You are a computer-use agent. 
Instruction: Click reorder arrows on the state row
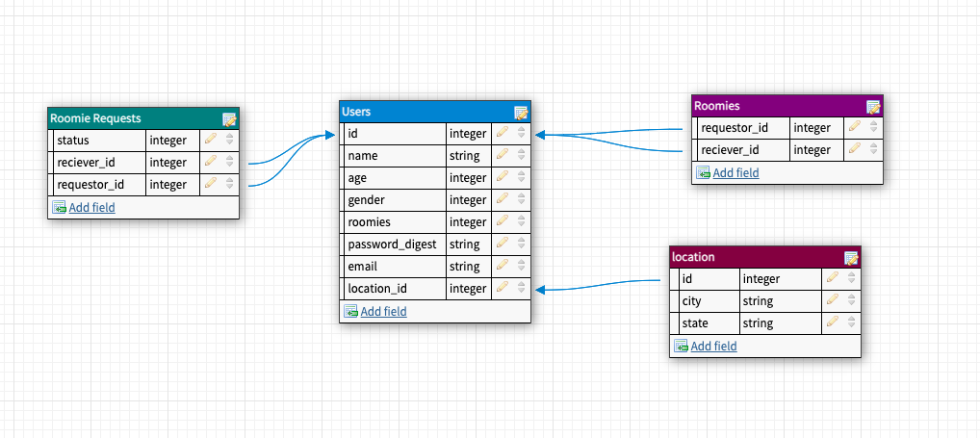coord(851,322)
